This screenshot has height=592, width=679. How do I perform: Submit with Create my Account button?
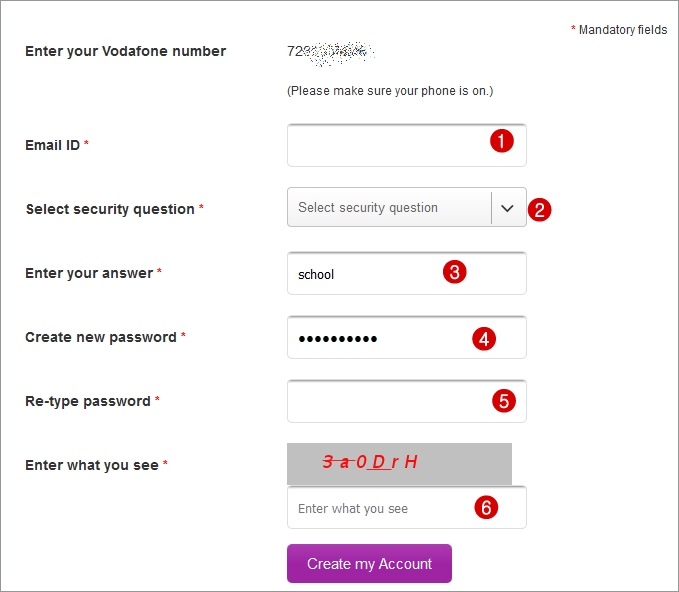point(369,563)
